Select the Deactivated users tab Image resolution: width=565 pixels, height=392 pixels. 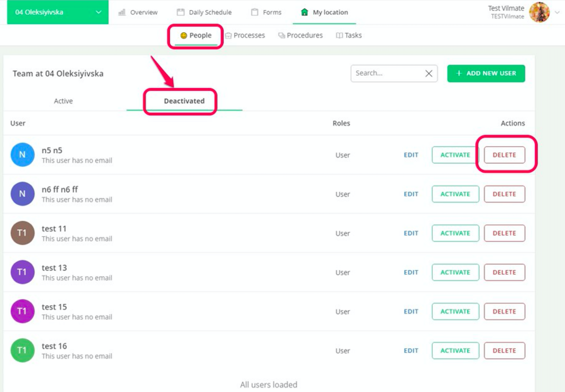pos(184,101)
